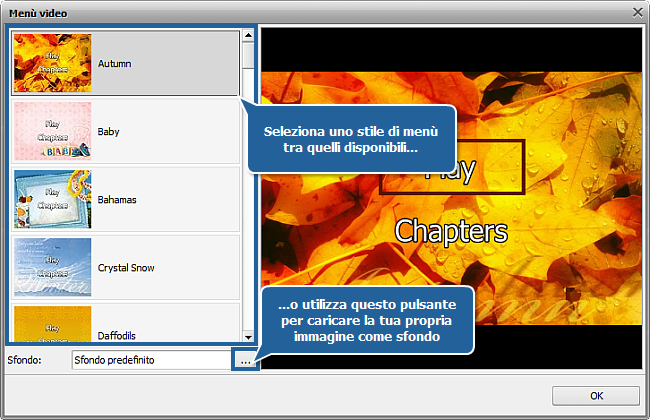Click the style list scroll up arrow
Image resolution: width=650 pixels, height=420 pixels.
248,35
